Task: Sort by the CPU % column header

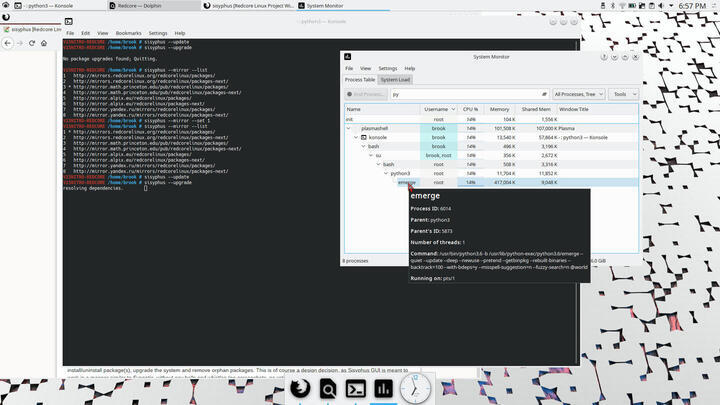Action: click(x=470, y=109)
